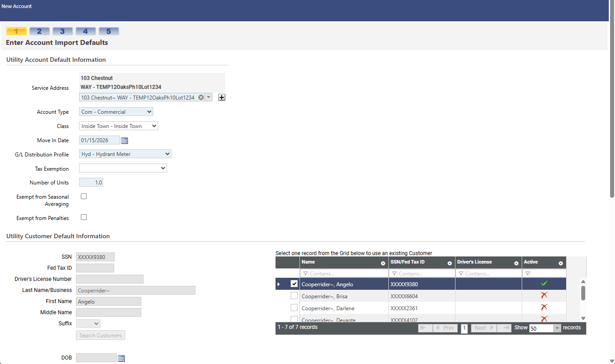Expand the Account Type dropdown
The width and height of the screenshot is (615, 364).
tap(116, 112)
